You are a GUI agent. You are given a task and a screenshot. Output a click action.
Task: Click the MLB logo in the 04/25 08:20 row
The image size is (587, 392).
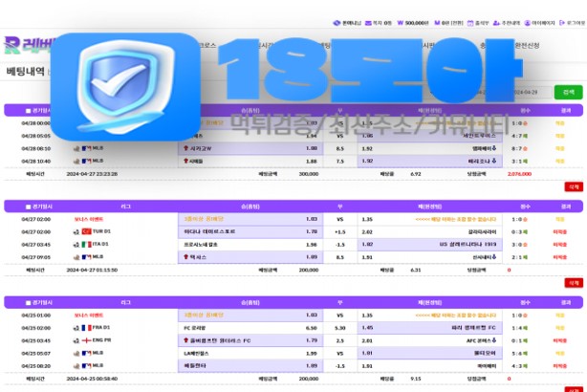(x=86, y=366)
